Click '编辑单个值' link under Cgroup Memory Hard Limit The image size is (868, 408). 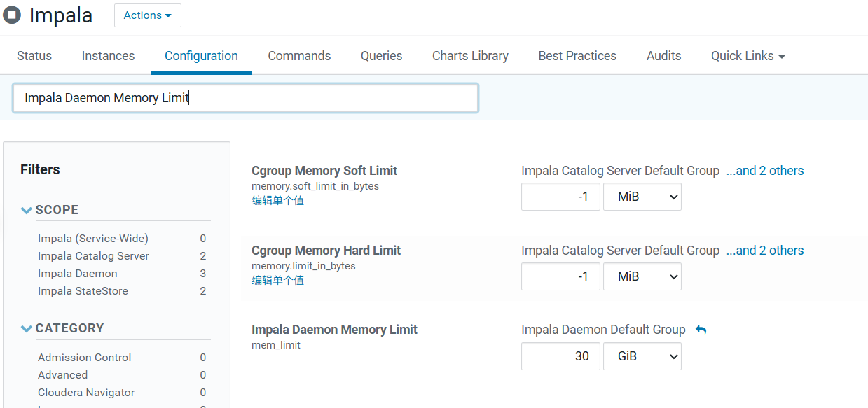277,281
